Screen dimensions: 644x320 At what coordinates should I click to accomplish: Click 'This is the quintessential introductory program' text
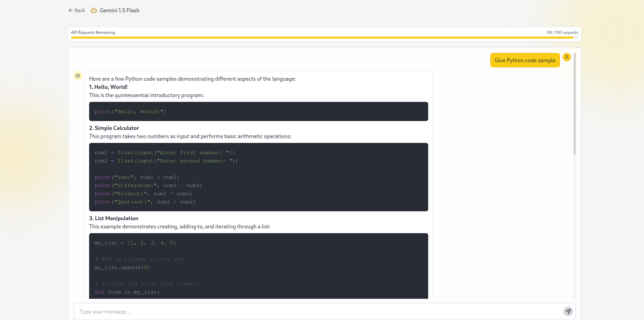click(146, 95)
